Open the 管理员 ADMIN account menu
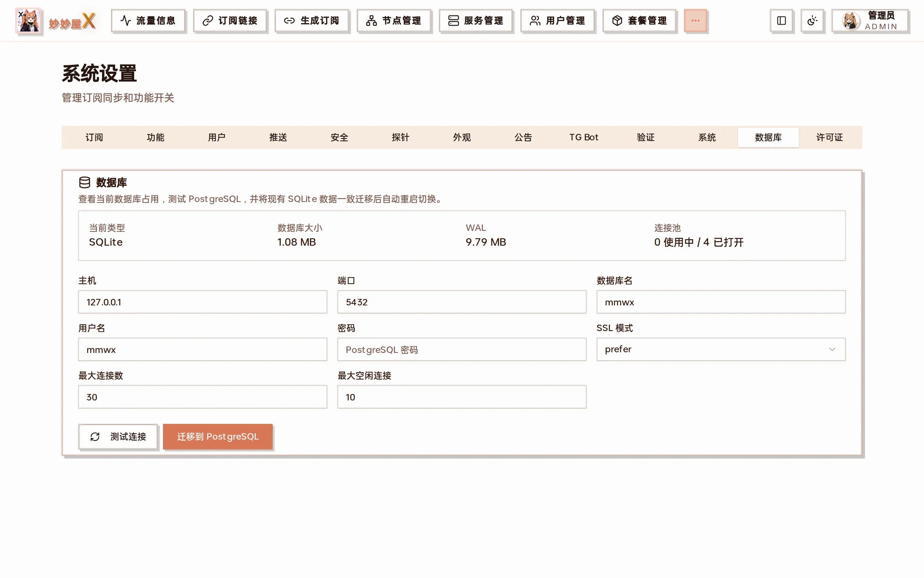 [870, 21]
